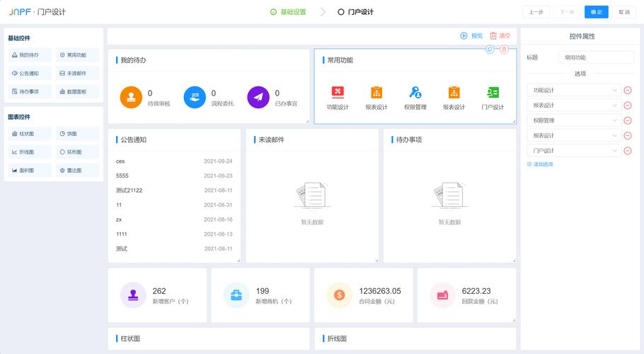Remove the 权限管理 option with minus icon
This screenshot has width=644, height=354.
pyautogui.click(x=628, y=120)
